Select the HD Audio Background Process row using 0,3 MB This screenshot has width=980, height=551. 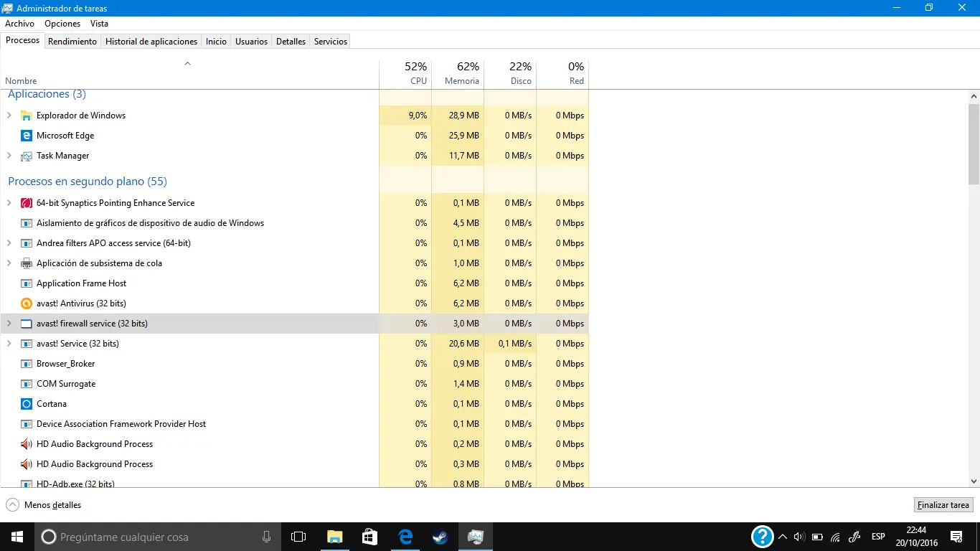[x=294, y=464]
